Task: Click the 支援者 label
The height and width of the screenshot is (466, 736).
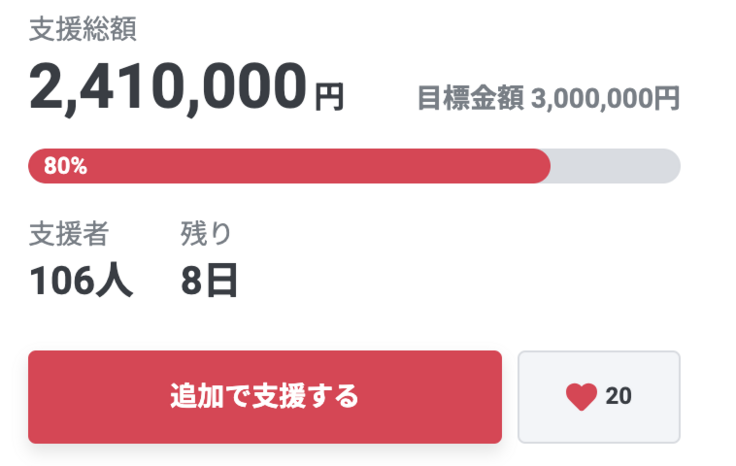Action: (69, 234)
